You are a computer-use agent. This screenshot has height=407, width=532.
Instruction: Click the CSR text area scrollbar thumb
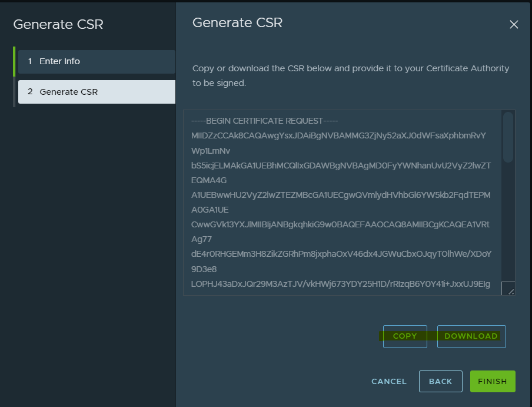[x=507, y=137]
